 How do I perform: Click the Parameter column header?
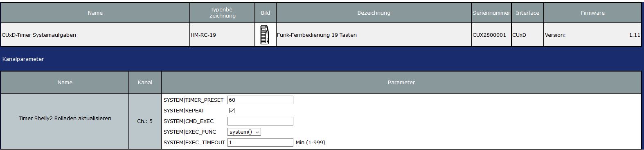pyautogui.click(x=401, y=83)
